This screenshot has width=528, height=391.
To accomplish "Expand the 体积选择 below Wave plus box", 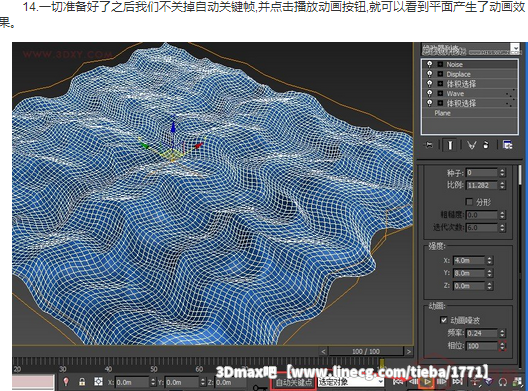I will click(x=440, y=103).
